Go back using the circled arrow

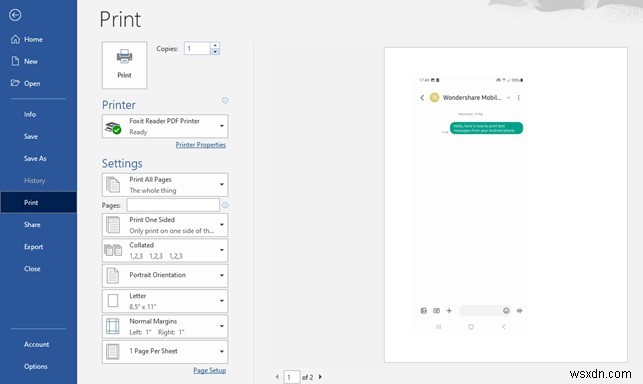point(15,15)
